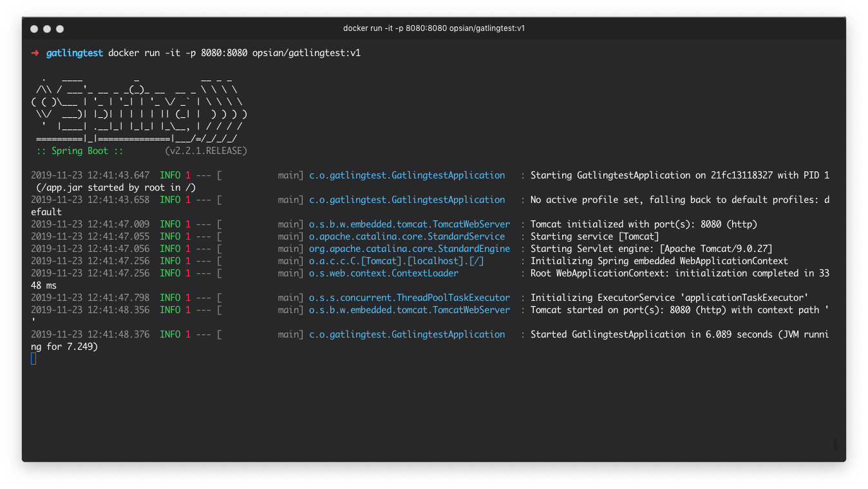Click the timestamp '2019-11-23 12:41:48.356'
This screenshot has height=489, width=868.
90,310
